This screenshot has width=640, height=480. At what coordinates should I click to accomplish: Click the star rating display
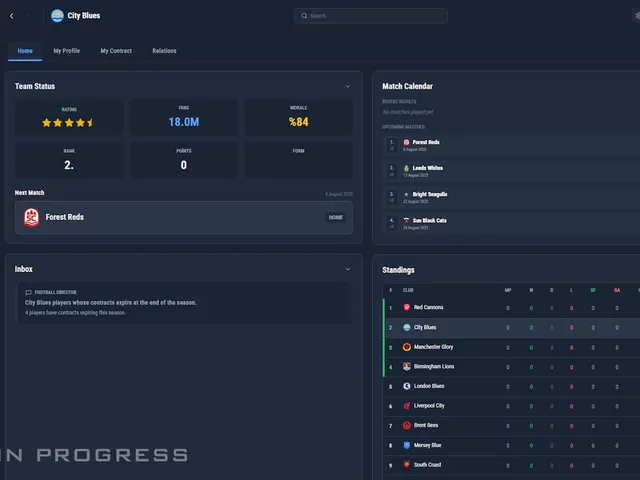(x=68, y=122)
